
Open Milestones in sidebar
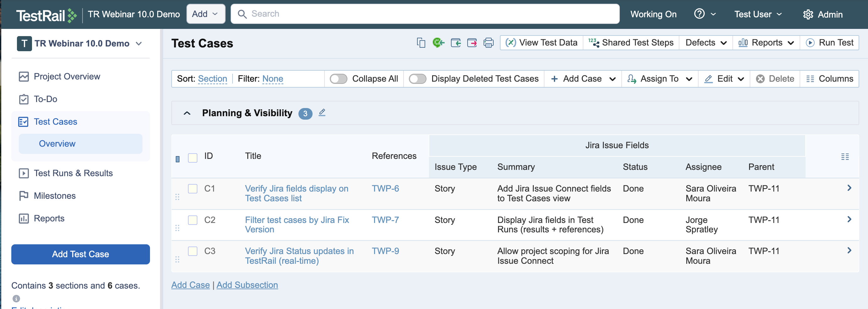point(55,196)
